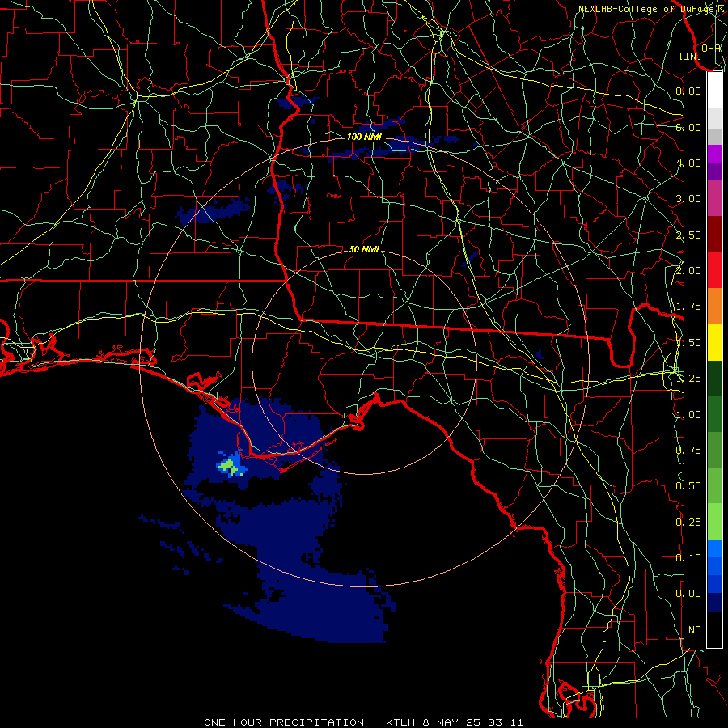Click the 1.50 scale value
The width and height of the screenshot is (728, 728).
[688, 343]
